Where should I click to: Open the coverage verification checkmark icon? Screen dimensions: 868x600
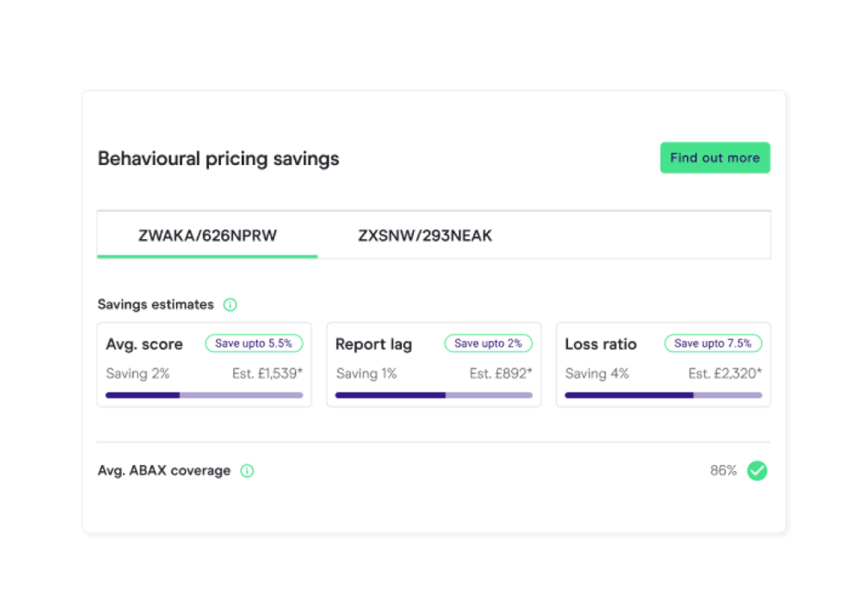pyautogui.click(x=757, y=471)
